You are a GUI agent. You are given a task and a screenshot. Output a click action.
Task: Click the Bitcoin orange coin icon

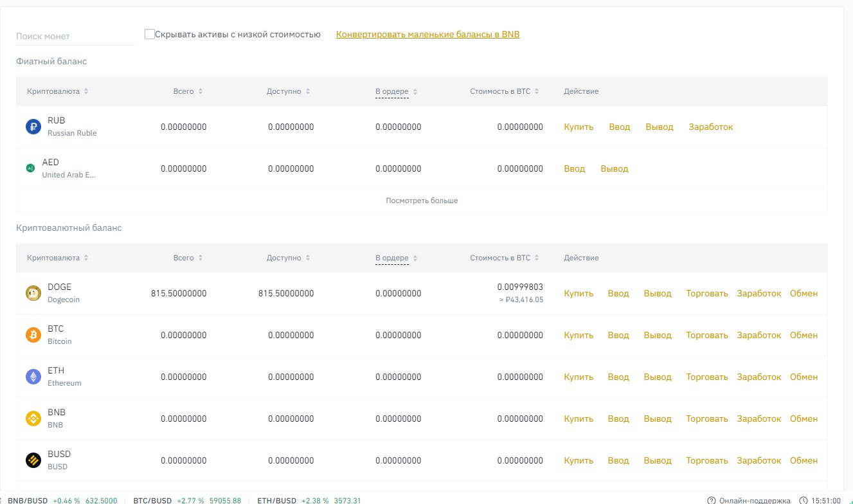pos(33,335)
